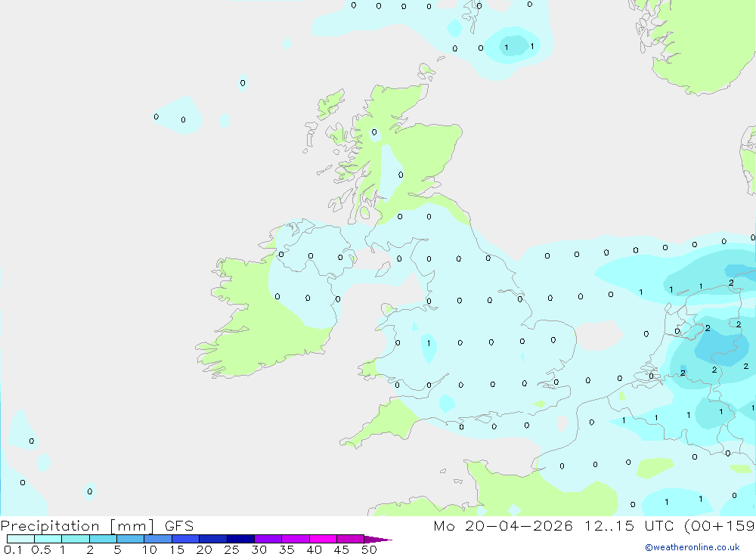
Task: Click the legend label '40'
Action: tap(314, 549)
